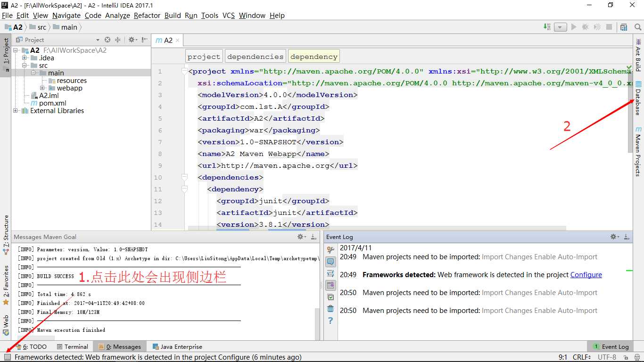
Task: Click the 9:1 cursor position in status bar
Action: [563, 357]
